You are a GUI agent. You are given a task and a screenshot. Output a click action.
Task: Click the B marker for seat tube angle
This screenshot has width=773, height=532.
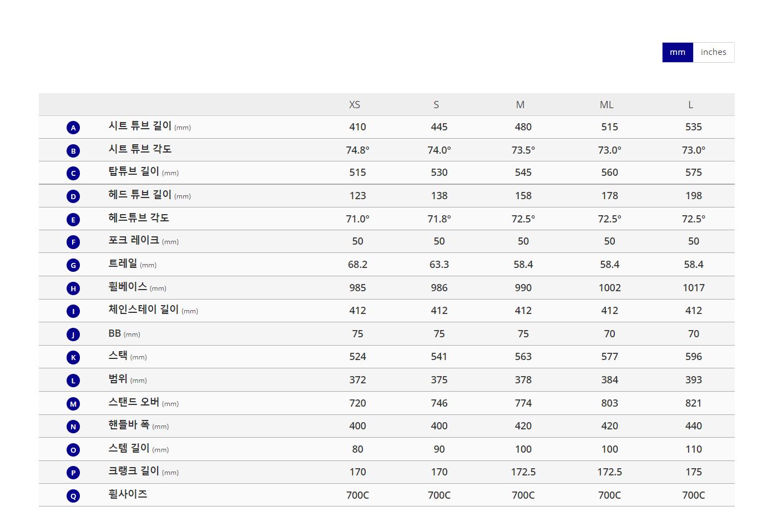click(73, 151)
